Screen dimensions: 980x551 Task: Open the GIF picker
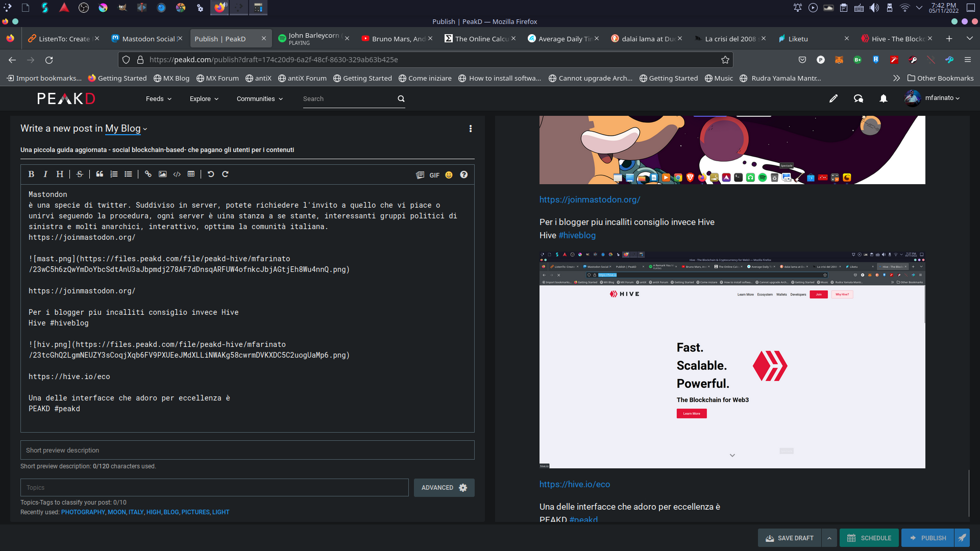pyautogui.click(x=434, y=175)
